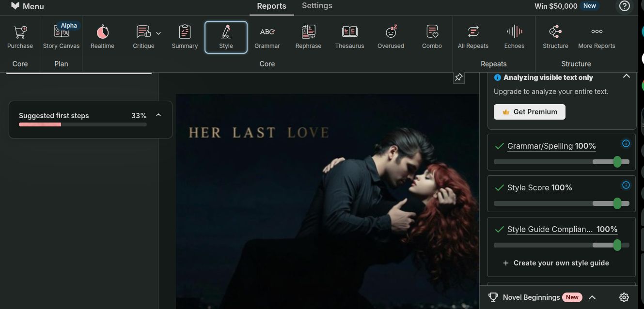Open the main Menu
Viewport: 644px width, 309px height.
pyautogui.click(x=28, y=6)
